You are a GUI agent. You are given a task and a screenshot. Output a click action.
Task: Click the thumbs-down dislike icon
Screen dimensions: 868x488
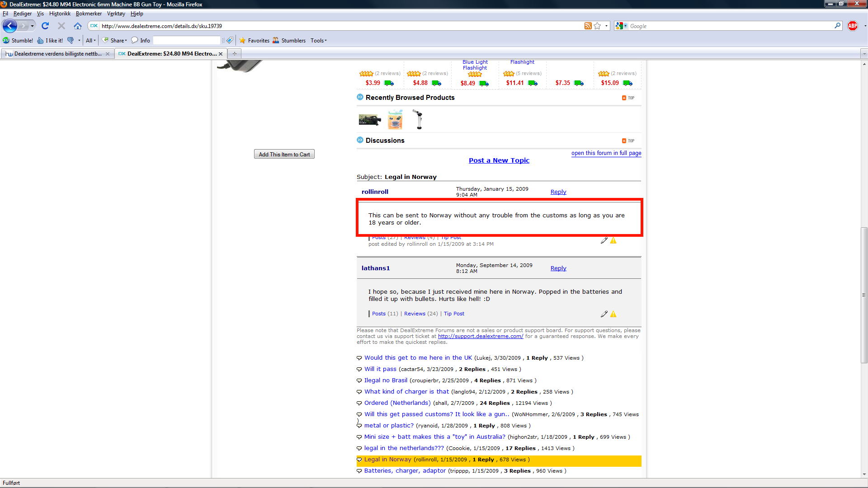pos(71,40)
